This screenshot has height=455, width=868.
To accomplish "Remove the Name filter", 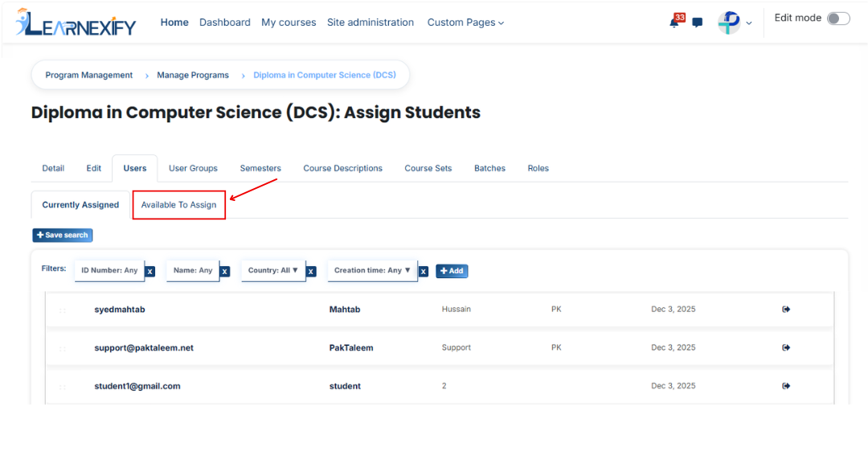I will 225,271.
